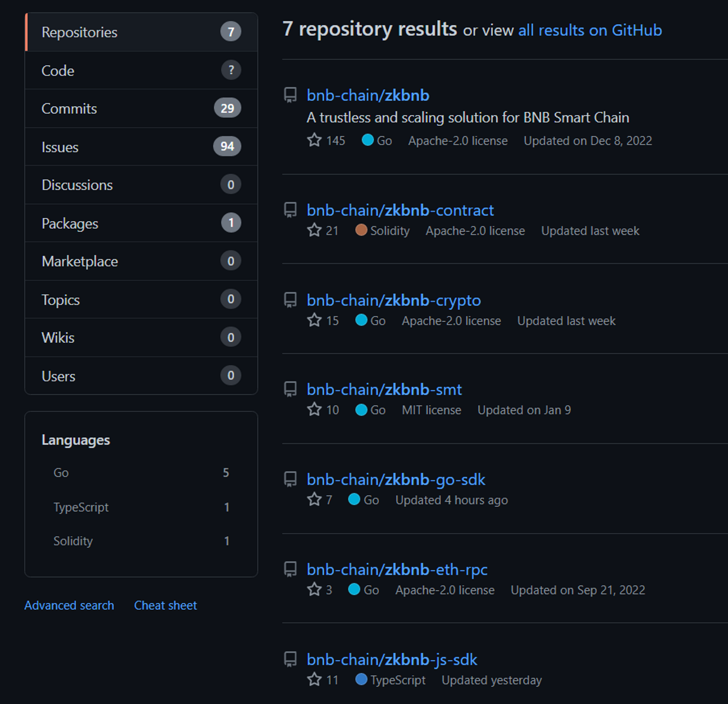This screenshot has width=728, height=704.
Task: Open the Commits results tab
Action: click(x=69, y=109)
